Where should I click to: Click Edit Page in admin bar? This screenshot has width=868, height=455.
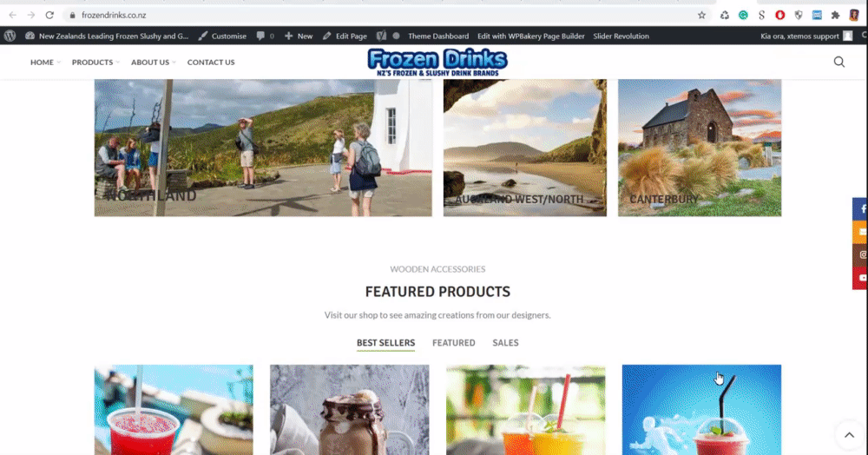(345, 36)
